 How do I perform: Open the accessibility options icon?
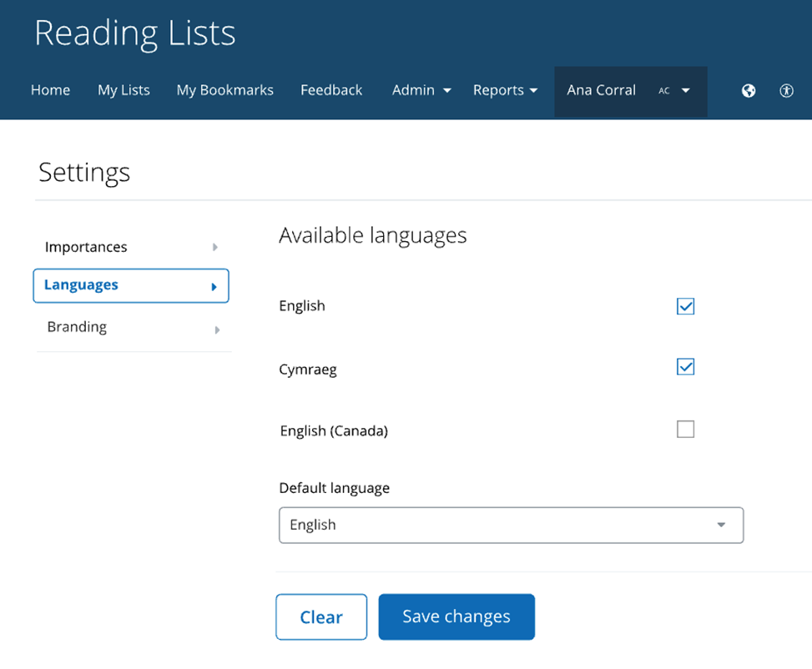coord(786,91)
